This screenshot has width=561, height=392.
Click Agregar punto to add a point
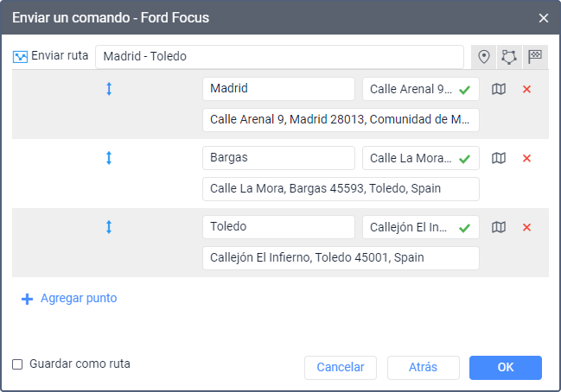click(x=69, y=299)
